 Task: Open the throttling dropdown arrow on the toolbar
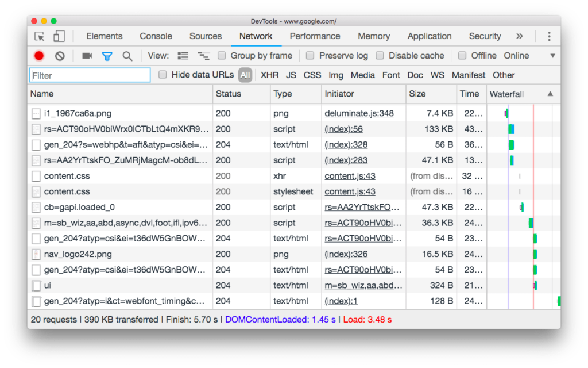(552, 56)
